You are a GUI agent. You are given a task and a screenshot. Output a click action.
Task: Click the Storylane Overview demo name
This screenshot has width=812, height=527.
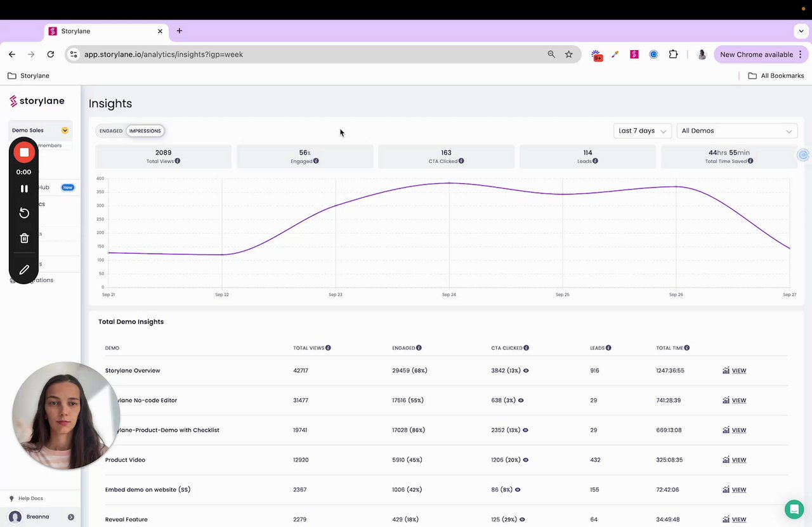tap(133, 370)
